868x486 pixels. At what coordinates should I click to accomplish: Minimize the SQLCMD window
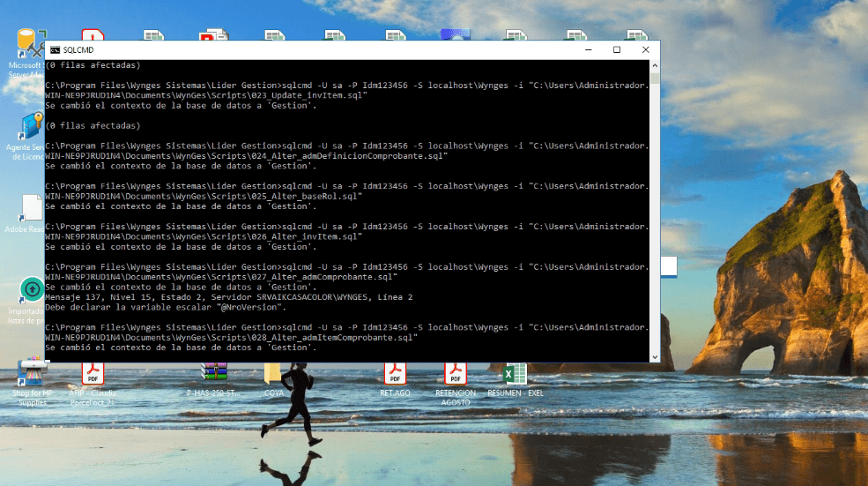[588, 50]
